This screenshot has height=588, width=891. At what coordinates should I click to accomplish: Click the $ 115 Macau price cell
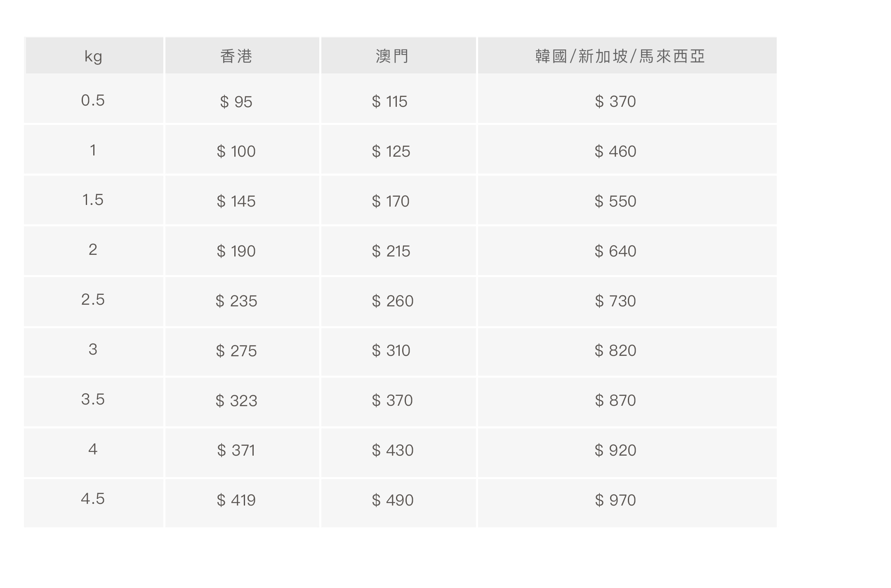(x=389, y=101)
